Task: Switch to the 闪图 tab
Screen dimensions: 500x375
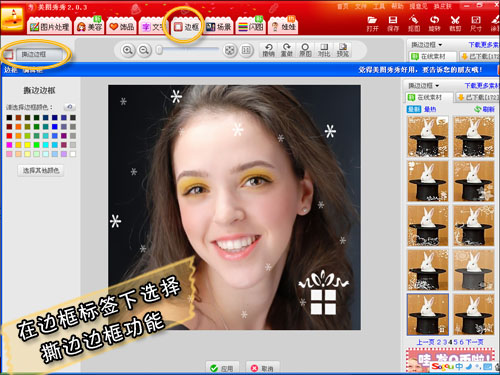Action: (x=251, y=27)
